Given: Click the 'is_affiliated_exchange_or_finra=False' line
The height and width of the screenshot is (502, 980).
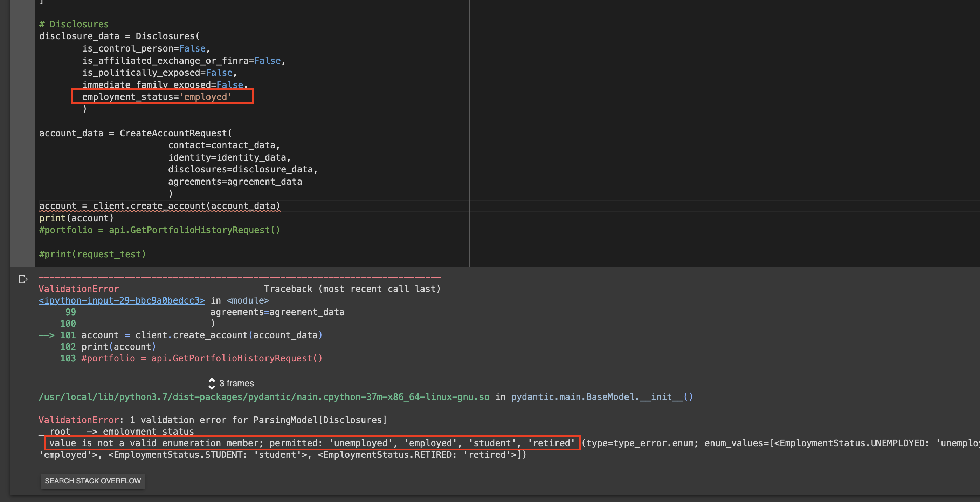Looking at the screenshot, I should 184,61.
